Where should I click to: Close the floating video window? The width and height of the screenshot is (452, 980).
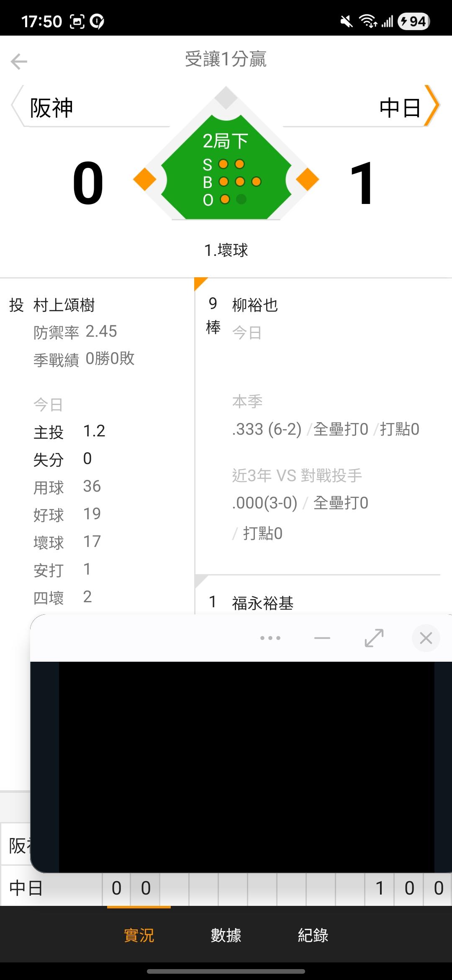[426, 638]
